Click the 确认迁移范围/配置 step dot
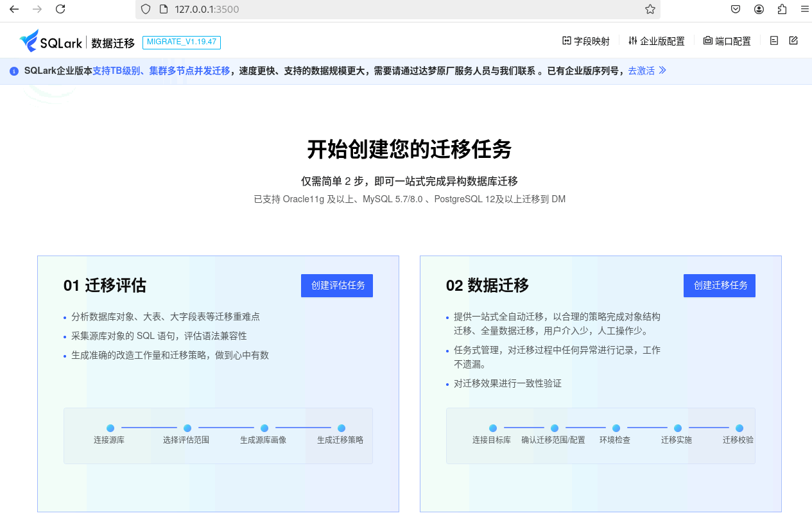 pyautogui.click(x=555, y=428)
